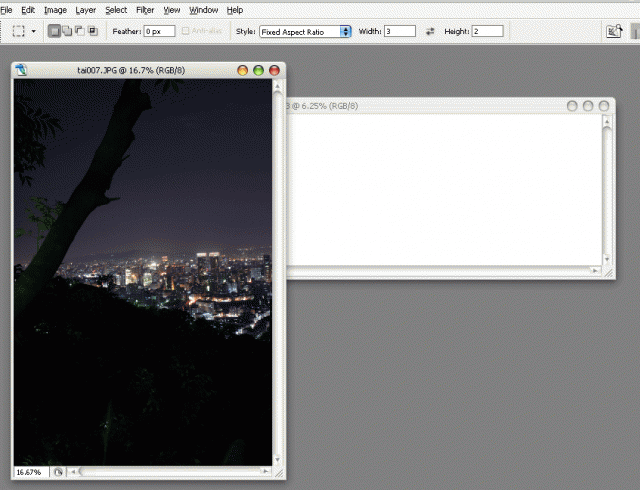640x490 pixels.
Task: Click the Width input field
Action: pyautogui.click(x=400, y=31)
